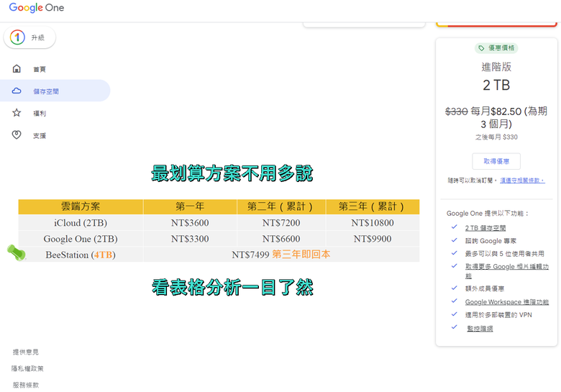Open the 2 TB 儲存空間 link

[x=485, y=228]
